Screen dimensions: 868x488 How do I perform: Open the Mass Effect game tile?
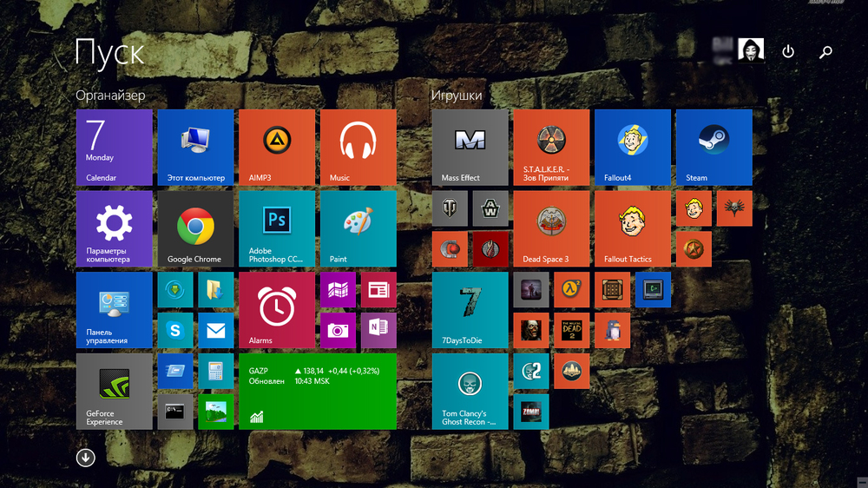470,147
